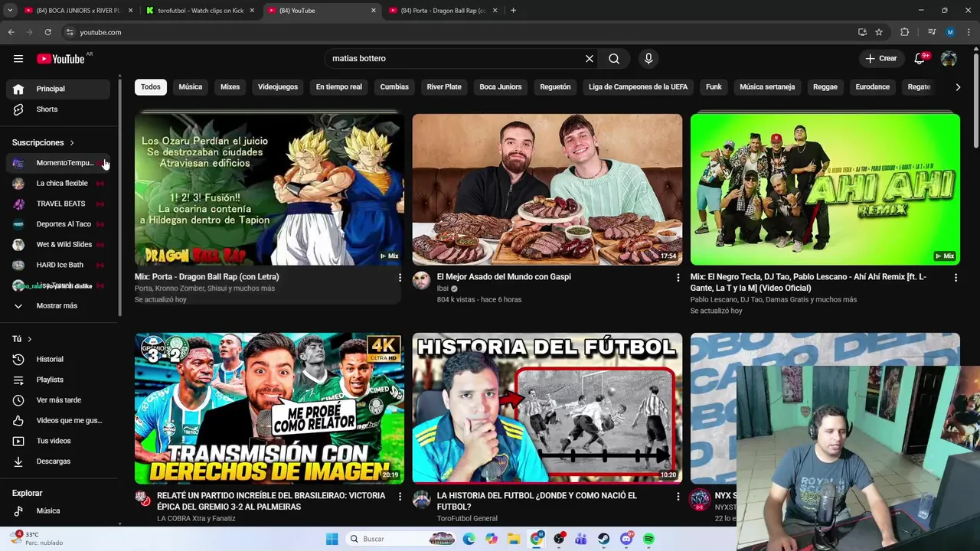Open options for Gremio 3-2 Palmeiras video
The width and height of the screenshot is (980, 551).
click(399, 496)
